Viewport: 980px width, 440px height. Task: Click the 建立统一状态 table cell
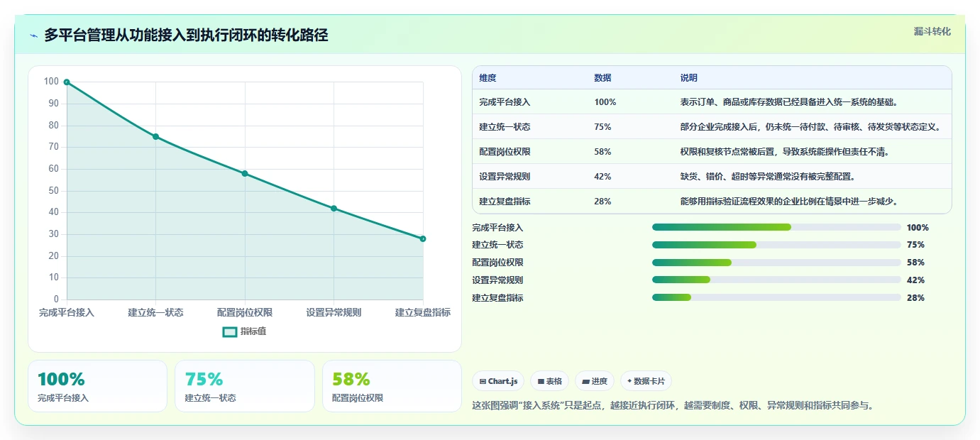505,127
